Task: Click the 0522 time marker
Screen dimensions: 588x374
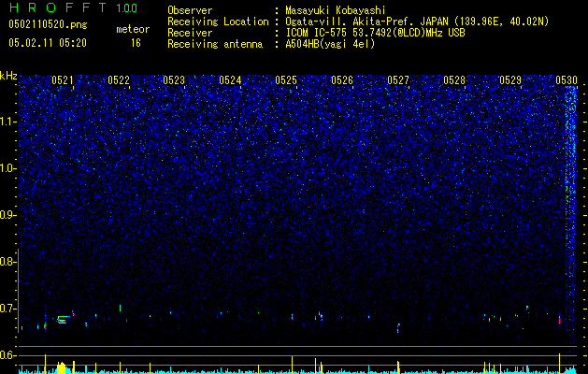Action: (119, 80)
